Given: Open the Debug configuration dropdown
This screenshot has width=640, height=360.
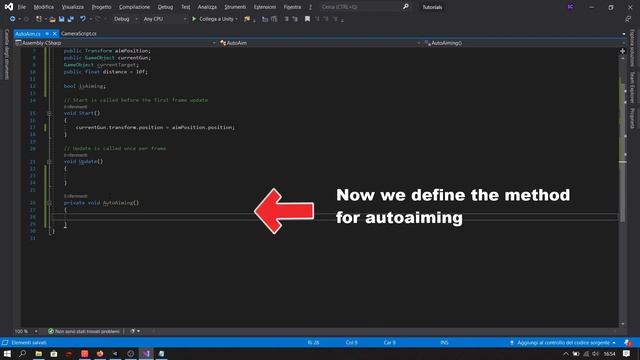Looking at the screenshot, I should click(x=125, y=19).
